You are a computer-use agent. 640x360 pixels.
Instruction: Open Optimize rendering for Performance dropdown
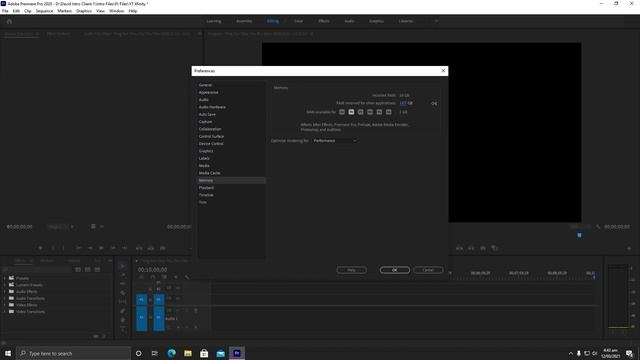335,140
